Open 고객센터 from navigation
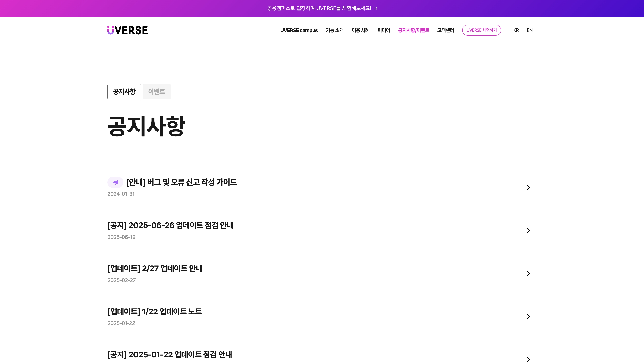The width and height of the screenshot is (644, 362). [x=445, y=30]
